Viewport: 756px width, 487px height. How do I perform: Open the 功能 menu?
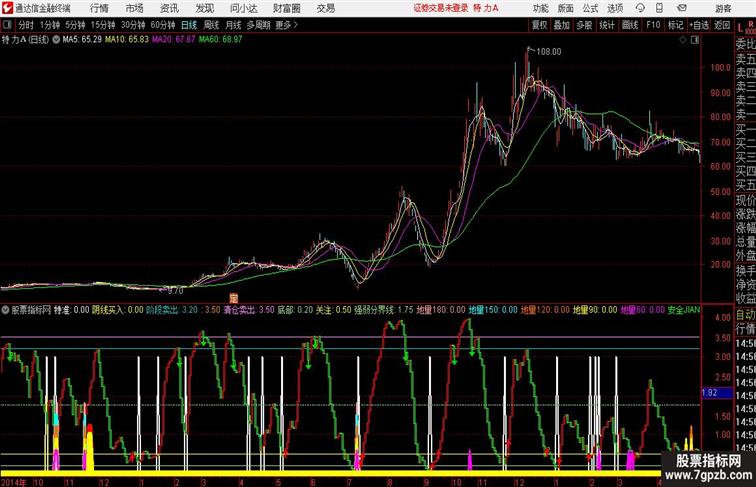(540, 8)
